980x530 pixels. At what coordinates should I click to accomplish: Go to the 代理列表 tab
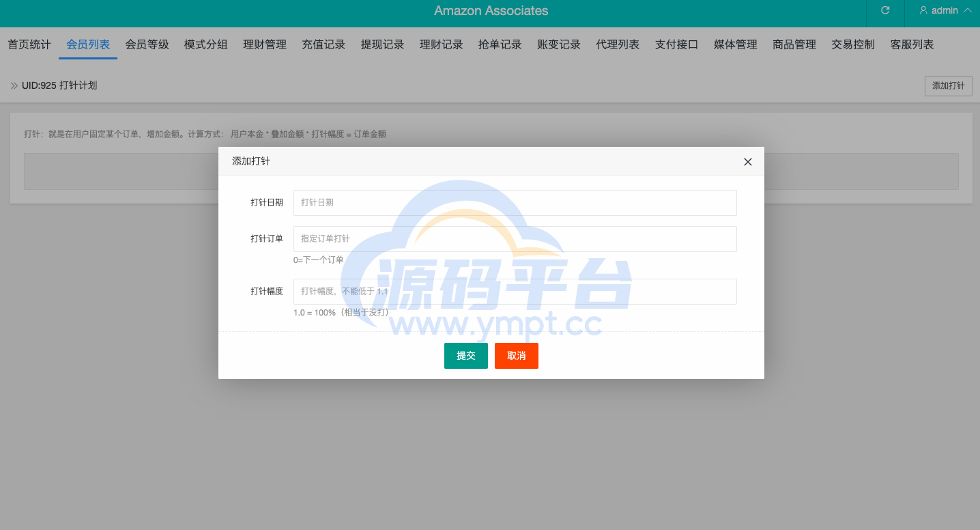[x=618, y=44]
